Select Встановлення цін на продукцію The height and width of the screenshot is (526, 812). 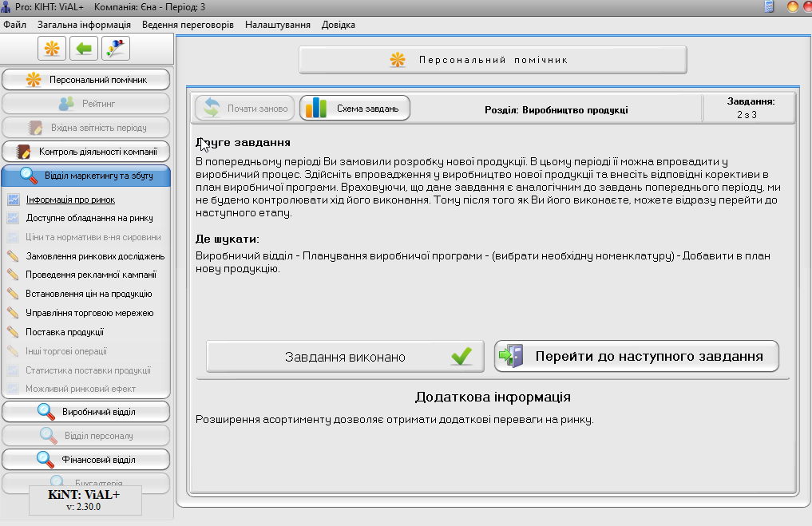pyautogui.click(x=89, y=294)
